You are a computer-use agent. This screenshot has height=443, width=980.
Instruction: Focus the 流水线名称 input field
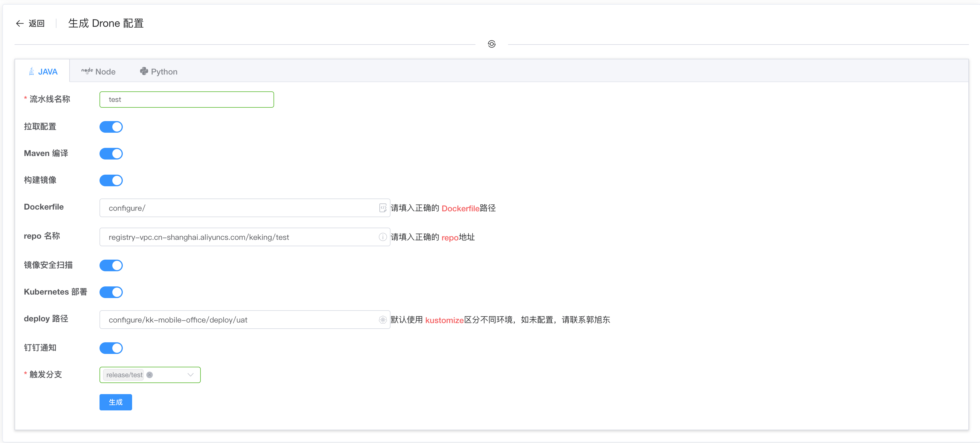[187, 100]
